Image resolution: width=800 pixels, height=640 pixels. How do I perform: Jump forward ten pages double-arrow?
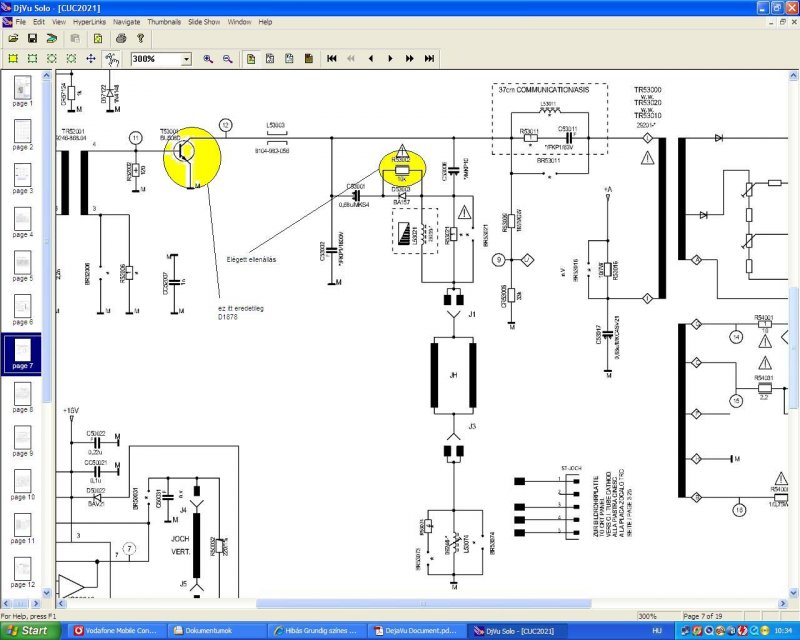[410, 59]
